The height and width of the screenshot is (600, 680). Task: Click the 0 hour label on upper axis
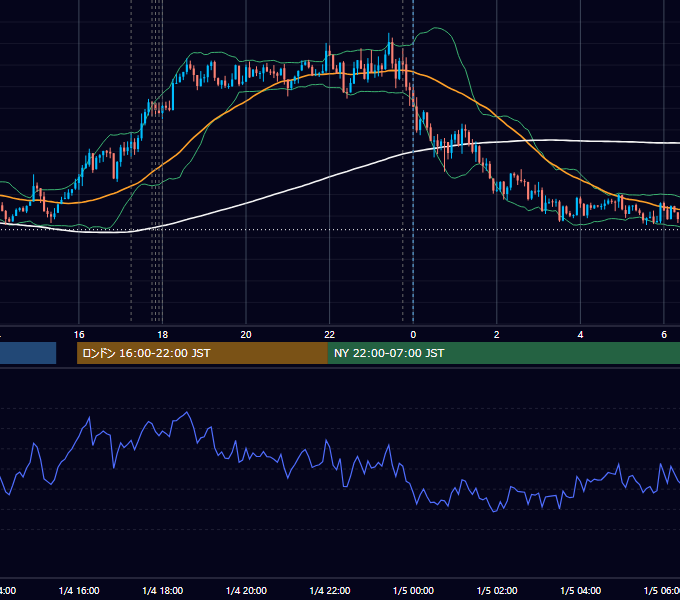tap(413, 335)
